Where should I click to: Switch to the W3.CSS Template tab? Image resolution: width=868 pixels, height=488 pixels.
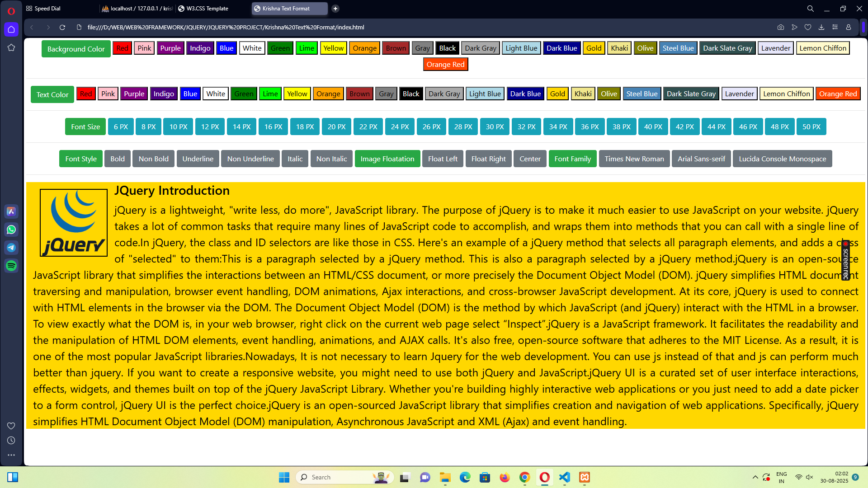[212, 9]
